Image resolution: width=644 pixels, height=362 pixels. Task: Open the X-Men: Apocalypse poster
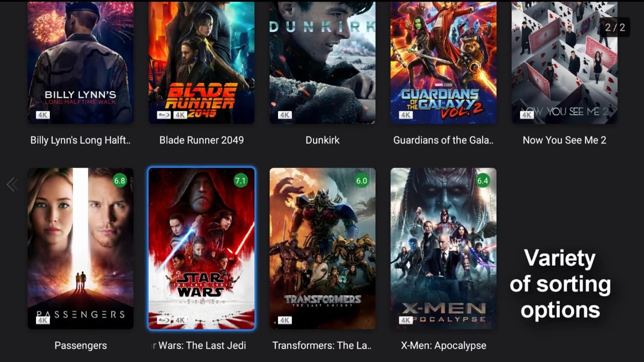pyautogui.click(x=443, y=248)
